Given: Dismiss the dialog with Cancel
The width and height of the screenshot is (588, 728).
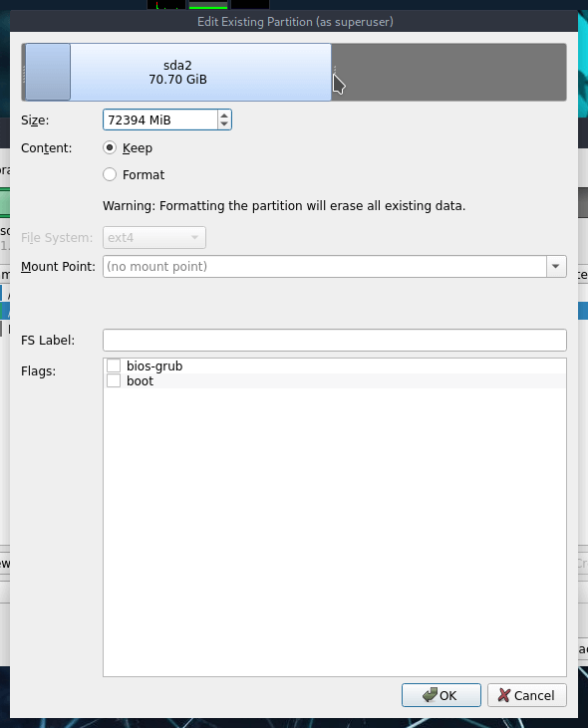Looking at the screenshot, I should [x=527, y=695].
